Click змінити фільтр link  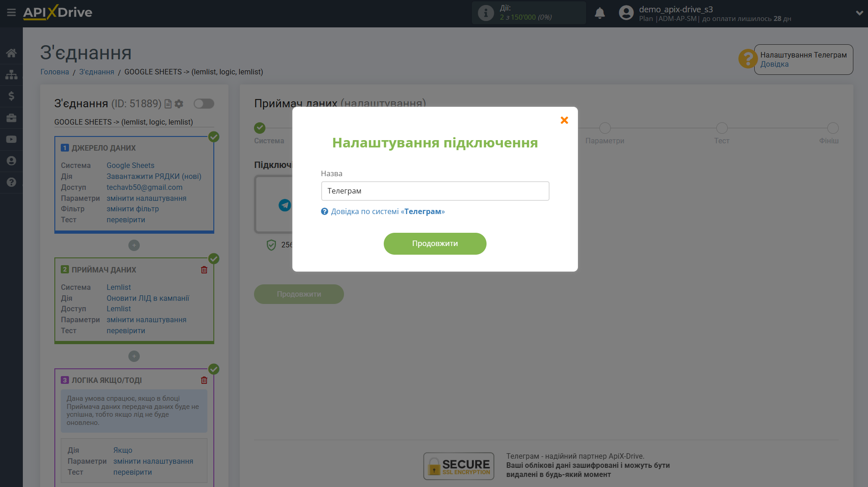133,209
